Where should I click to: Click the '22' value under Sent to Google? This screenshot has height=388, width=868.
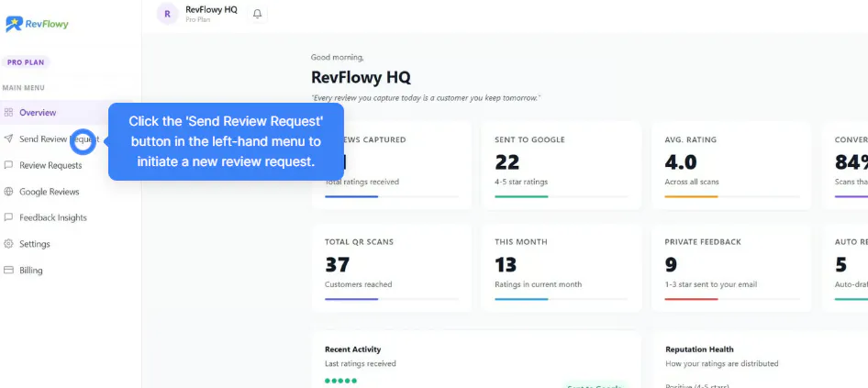pyautogui.click(x=507, y=162)
